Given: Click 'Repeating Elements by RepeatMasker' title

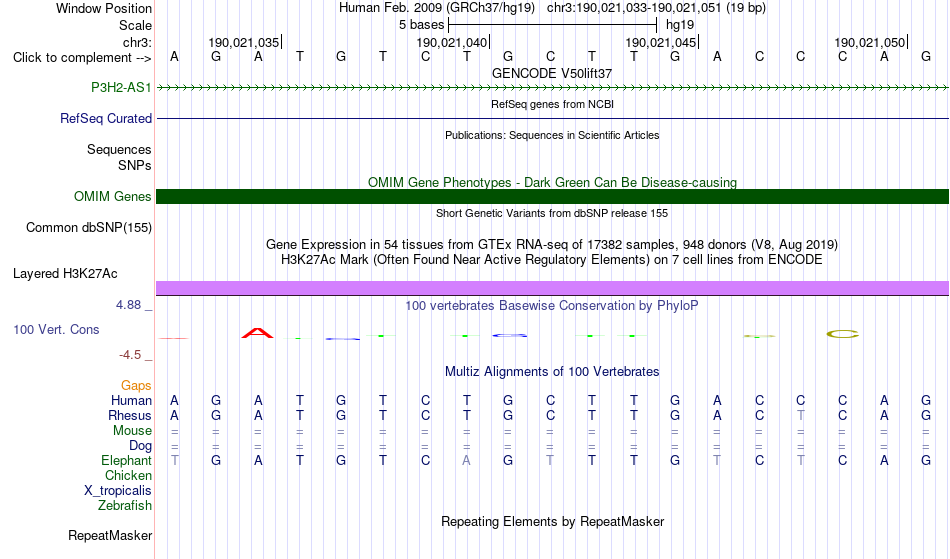Looking at the screenshot, I should pyautogui.click(x=553, y=522).
